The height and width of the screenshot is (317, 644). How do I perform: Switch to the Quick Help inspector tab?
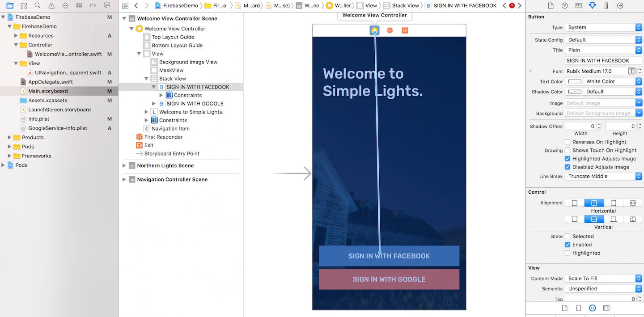pos(564,5)
